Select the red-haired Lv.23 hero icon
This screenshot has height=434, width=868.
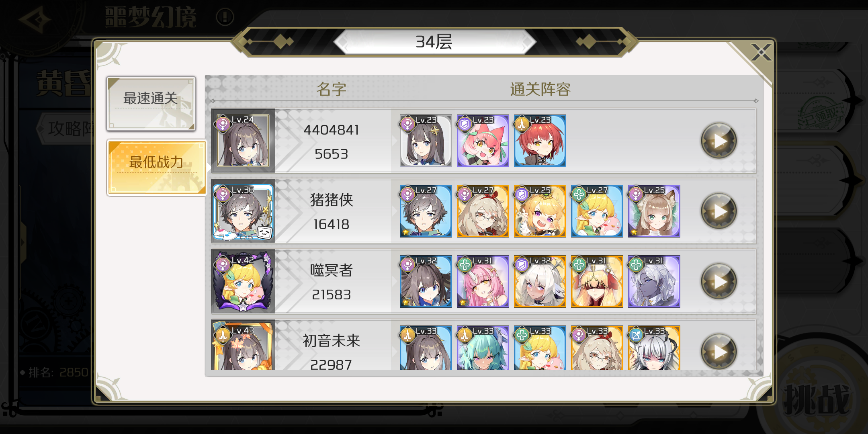click(540, 141)
